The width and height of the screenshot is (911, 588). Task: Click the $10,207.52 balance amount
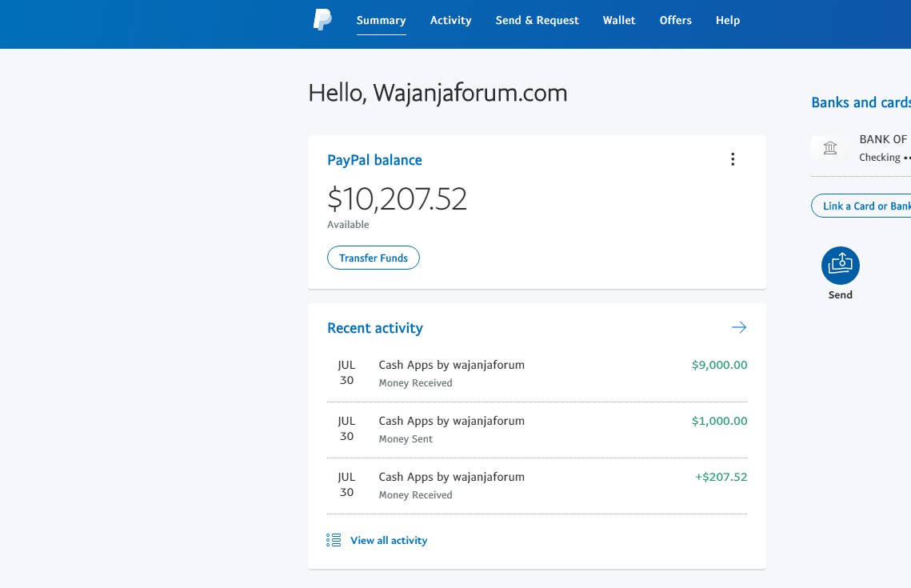click(x=398, y=199)
